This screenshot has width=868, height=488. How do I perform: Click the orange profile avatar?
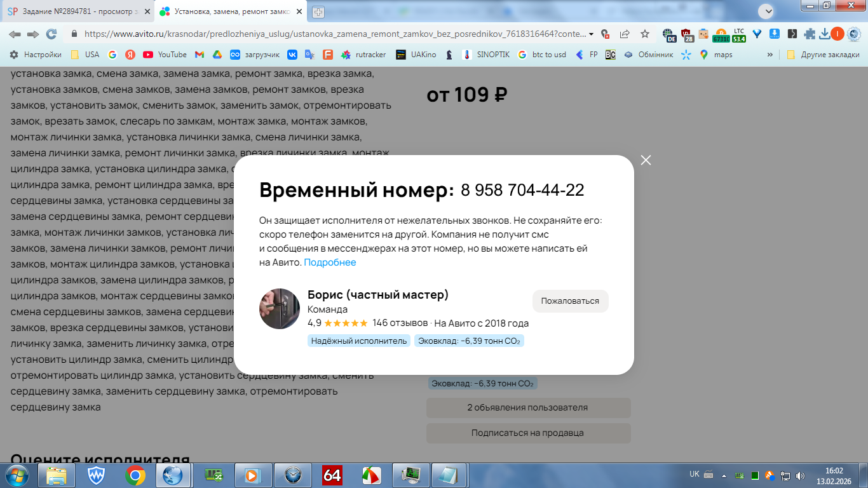837,34
